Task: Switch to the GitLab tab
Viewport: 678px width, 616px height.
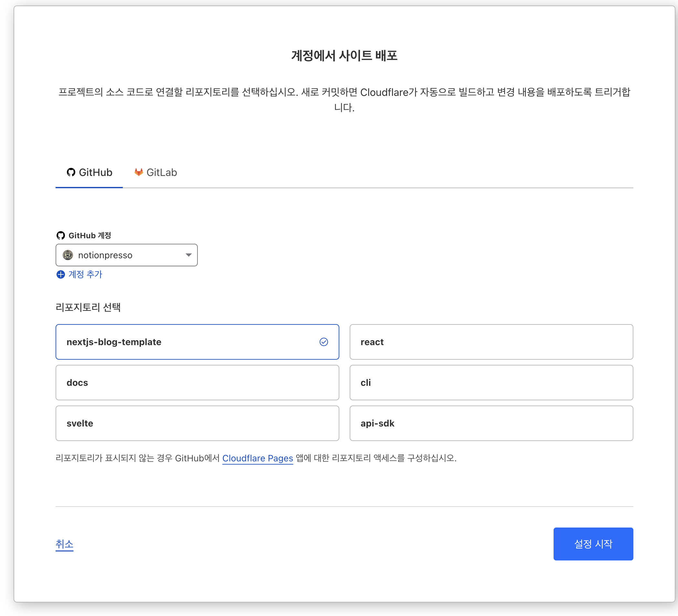Action: (156, 173)
